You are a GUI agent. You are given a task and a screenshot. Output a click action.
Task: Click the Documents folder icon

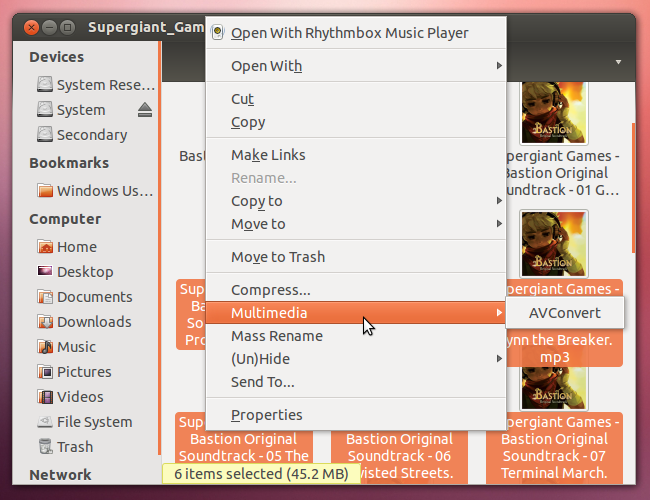tap(45, 296)
